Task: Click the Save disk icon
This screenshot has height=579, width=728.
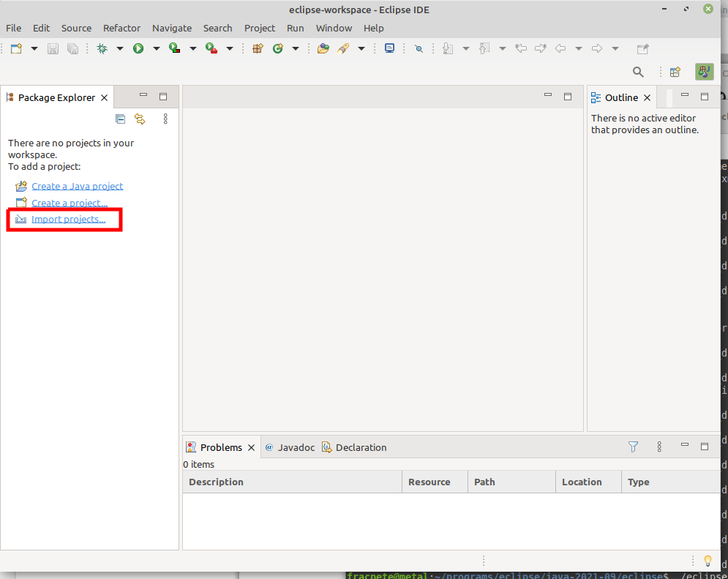Action: 53,49
